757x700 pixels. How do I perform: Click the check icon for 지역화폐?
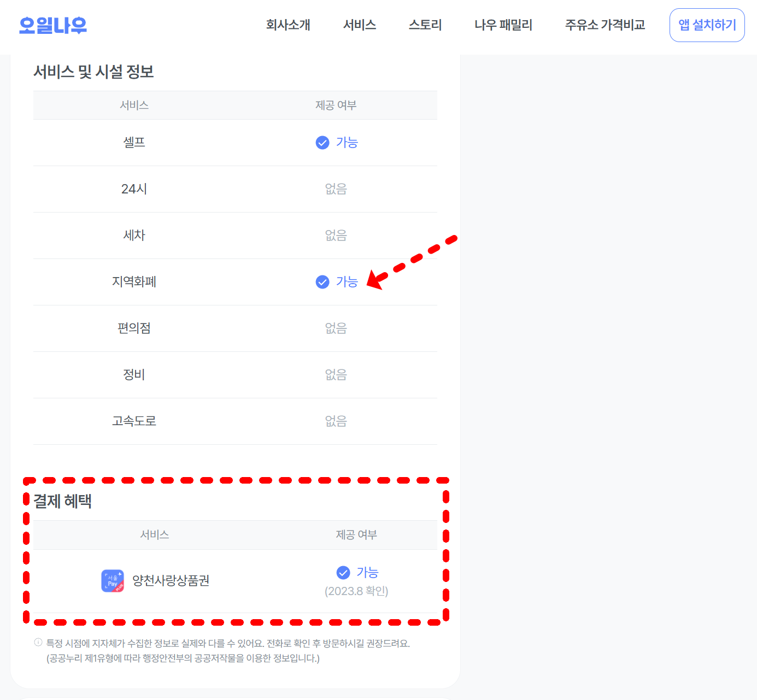(322, 282)
